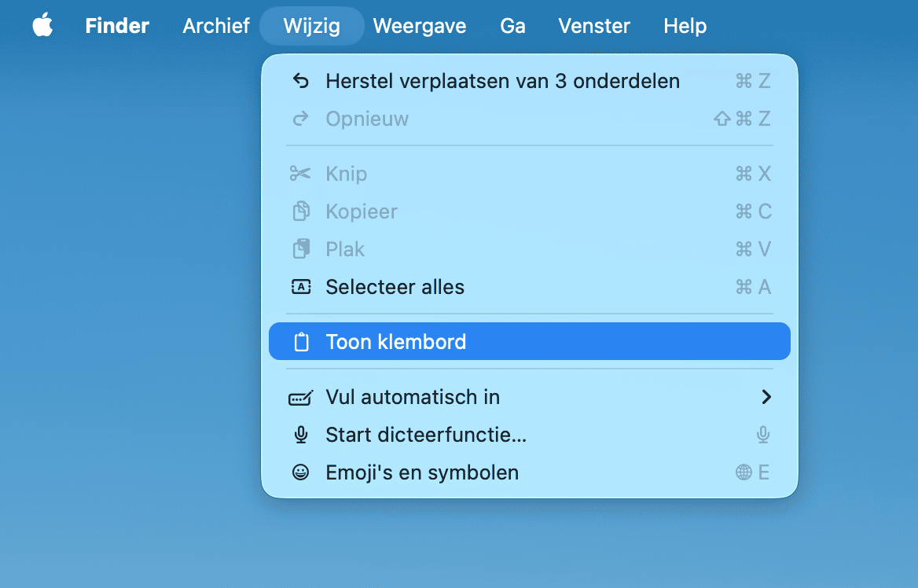Open the Help menu
The image size is (918, 588).
685,26
